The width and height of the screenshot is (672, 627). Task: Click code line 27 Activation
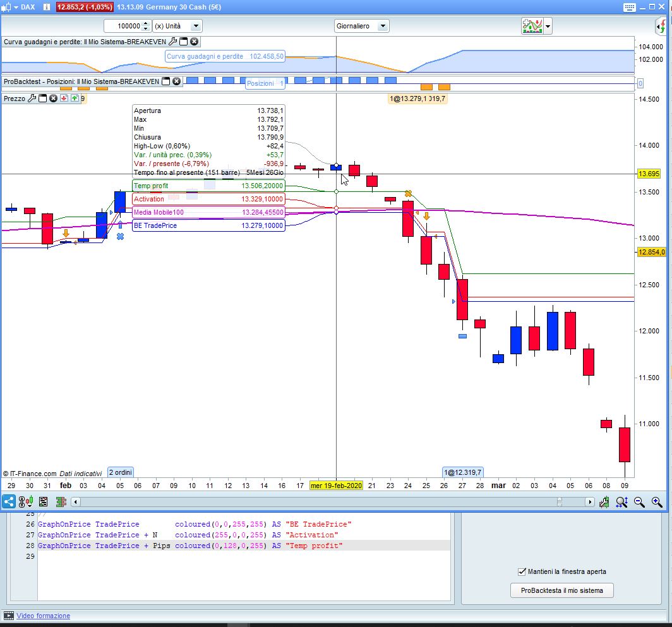click(x=188, y=535)
